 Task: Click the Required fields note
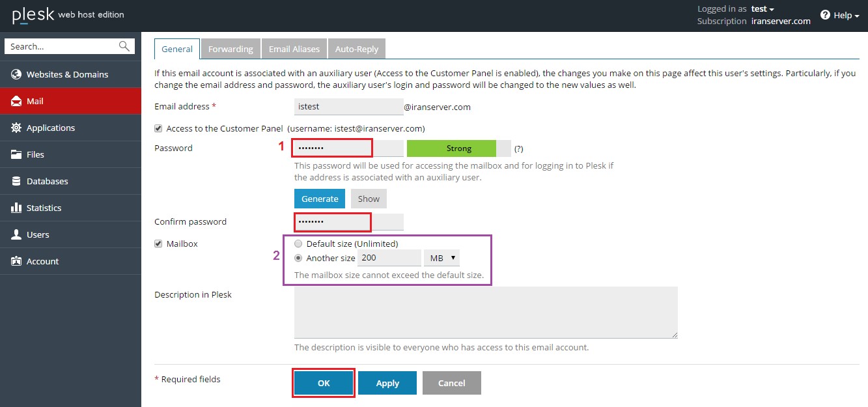click(x=188, y=379)
